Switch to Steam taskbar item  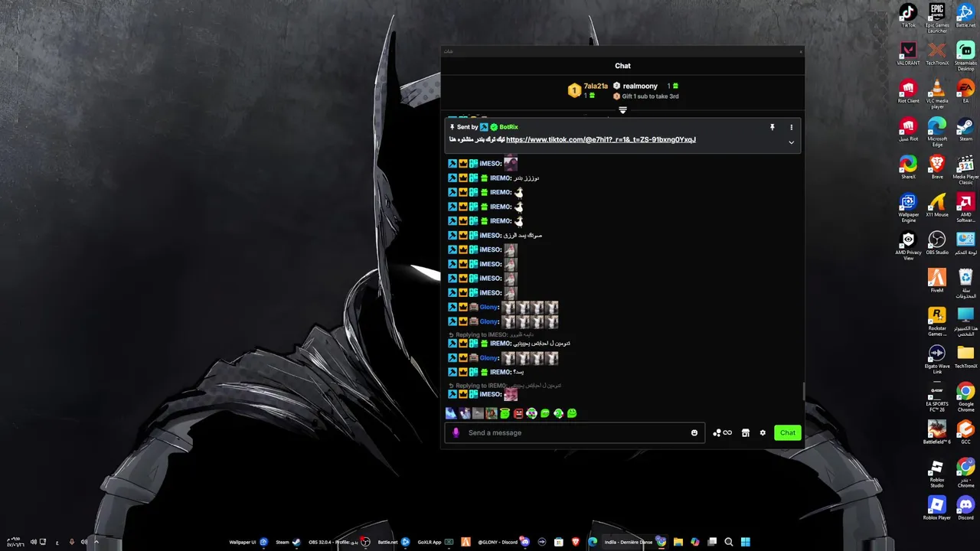coord(288,542)
